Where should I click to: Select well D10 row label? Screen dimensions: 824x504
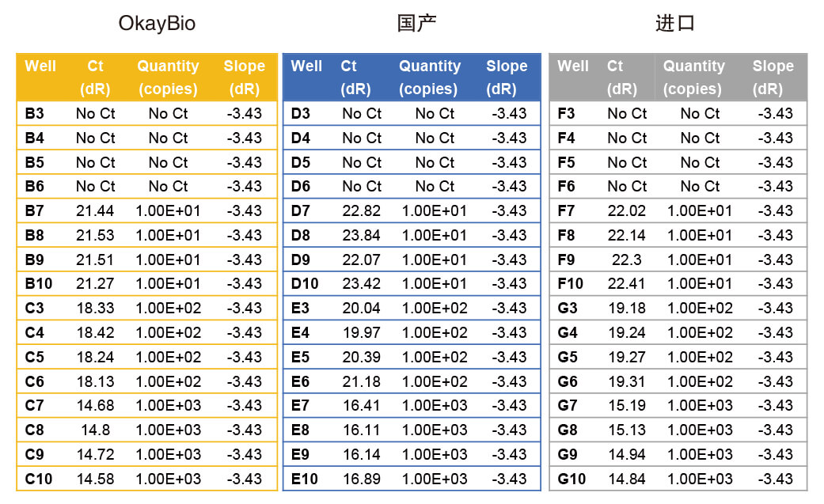304,284
